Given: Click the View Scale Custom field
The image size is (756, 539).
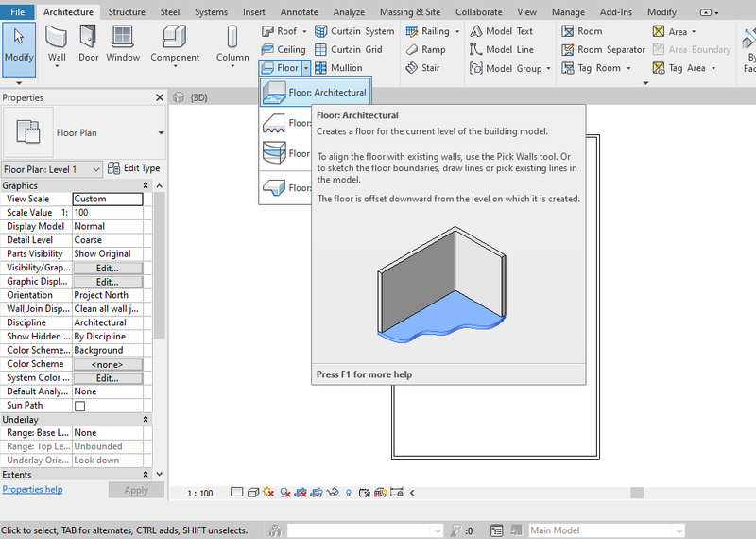Looking at the screenshot, I should point(108,199).
